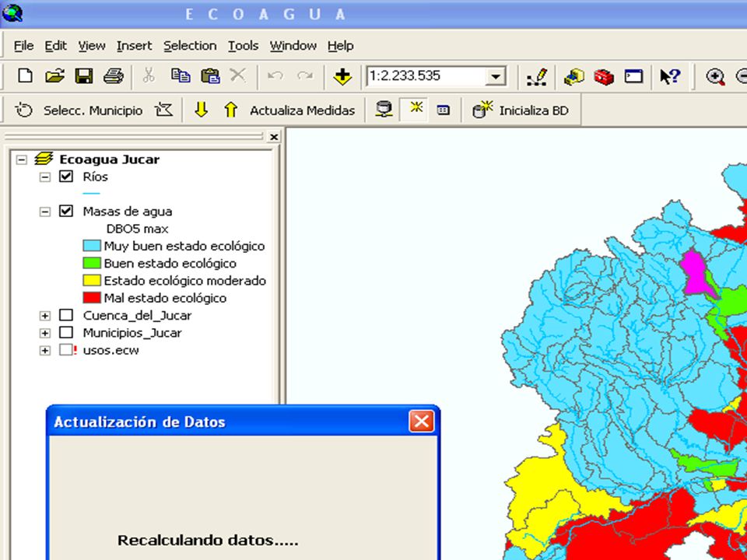Cut selection with the scissors icon
The width and height of the screenshot is (747, 560).
[149, 75]
